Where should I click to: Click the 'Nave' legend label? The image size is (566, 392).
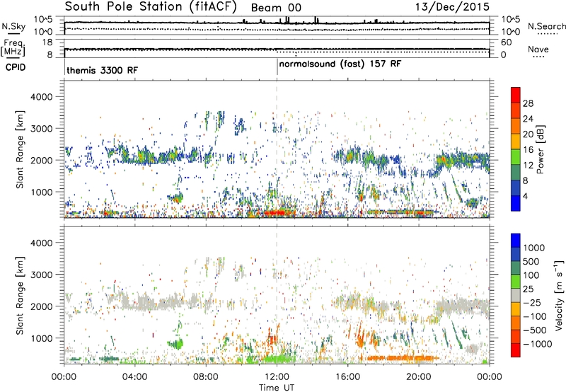point(538,50)
